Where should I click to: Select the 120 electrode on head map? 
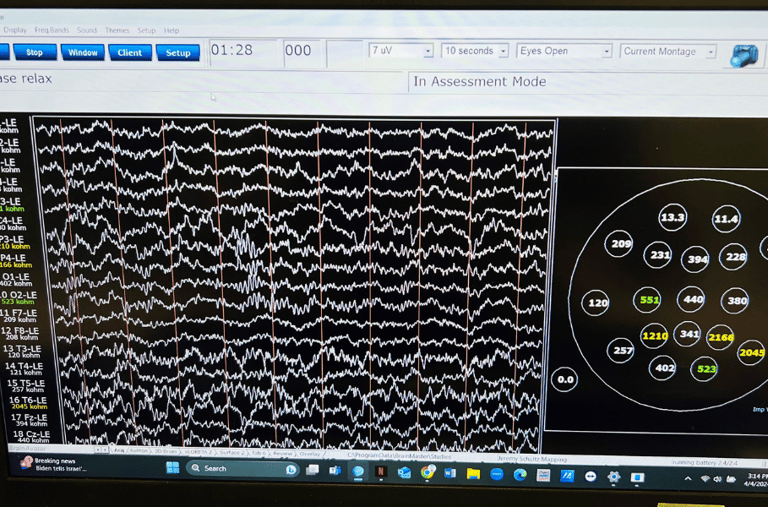596,303
